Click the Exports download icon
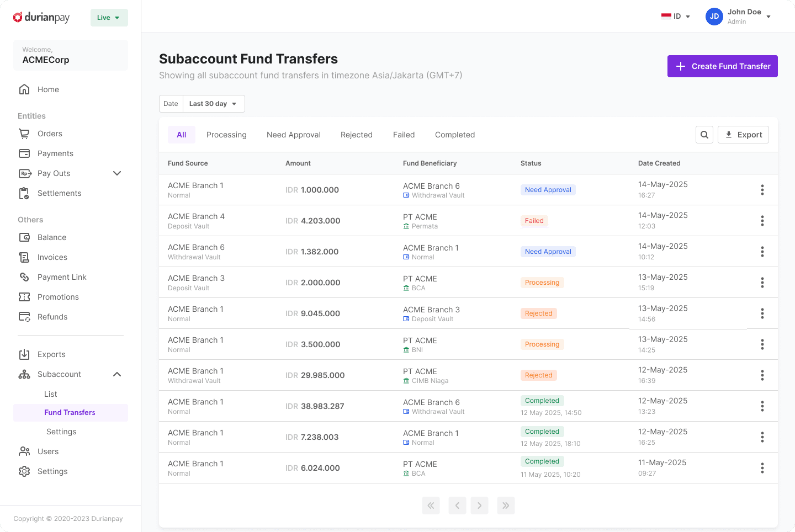The image size is (795, 532). point(24,354)
